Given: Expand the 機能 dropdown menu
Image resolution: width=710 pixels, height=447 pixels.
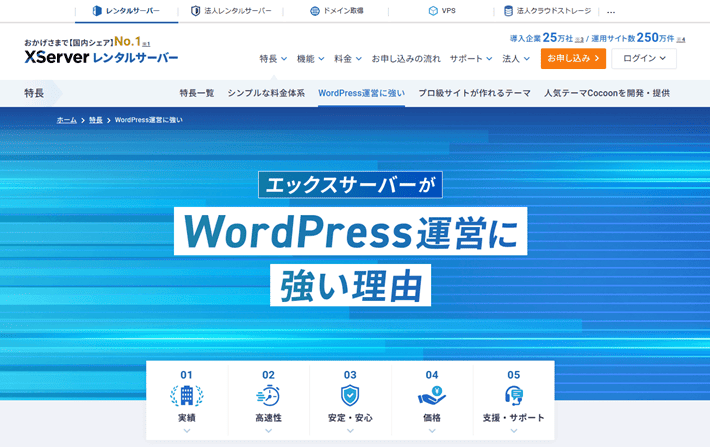Looking at the screenshot, I should pos(310,58).
